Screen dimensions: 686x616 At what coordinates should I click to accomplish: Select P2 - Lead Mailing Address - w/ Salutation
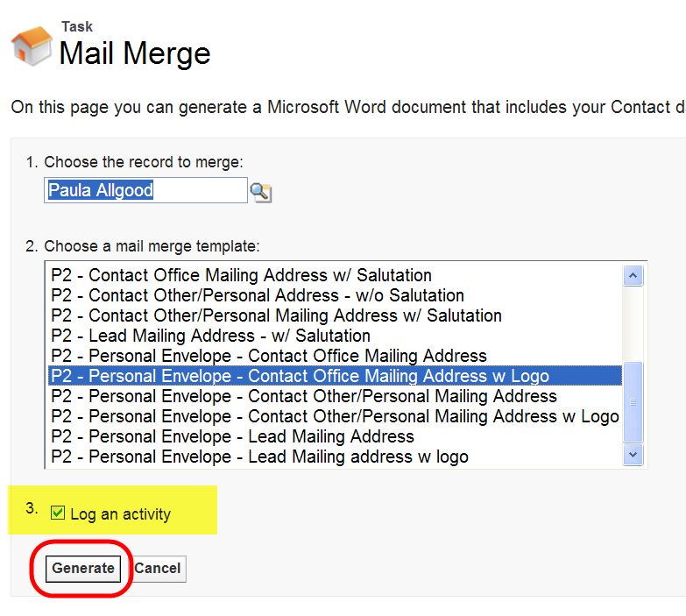[335, 336]
